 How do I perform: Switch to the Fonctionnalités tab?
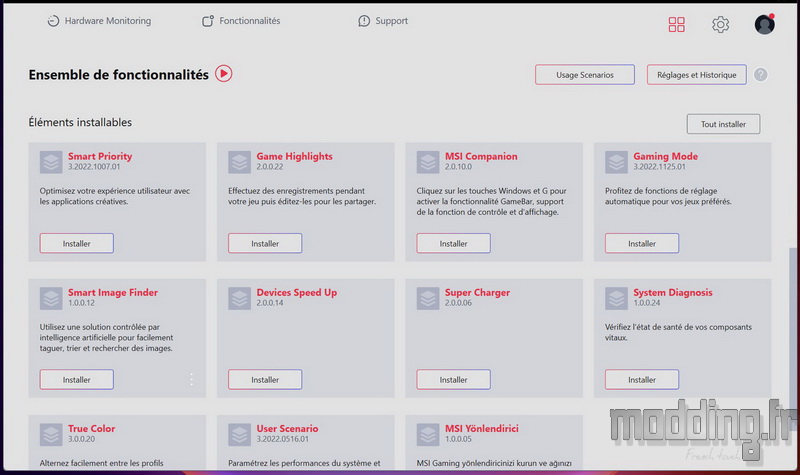click(x=241, y=21)
